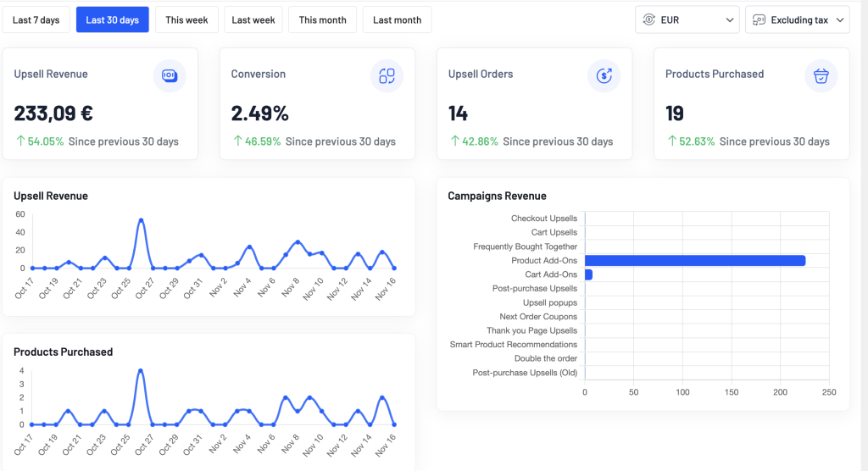Click the currency icon beside EUR

pyautogui.click(x=649, y=19)
